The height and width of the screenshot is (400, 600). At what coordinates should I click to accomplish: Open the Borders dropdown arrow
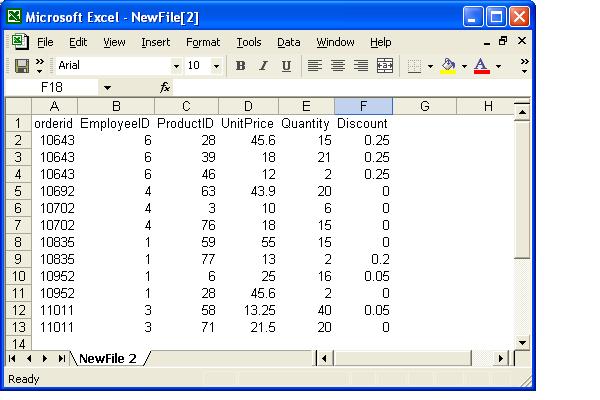[430, 66]
